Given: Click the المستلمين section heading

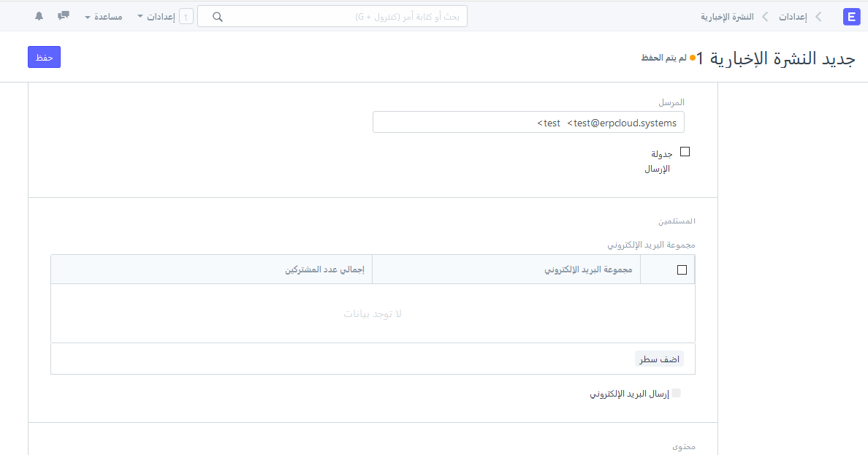Looking at the screenshot, I should [677, 221].
